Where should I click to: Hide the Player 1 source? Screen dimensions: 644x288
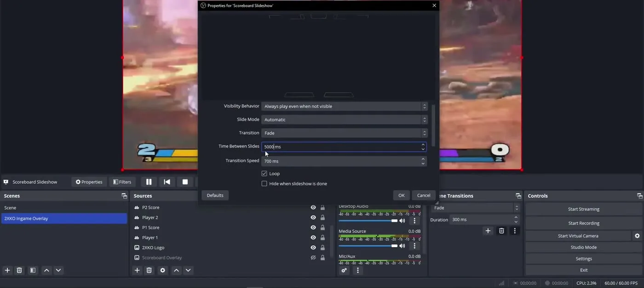[x=313, y=237]
